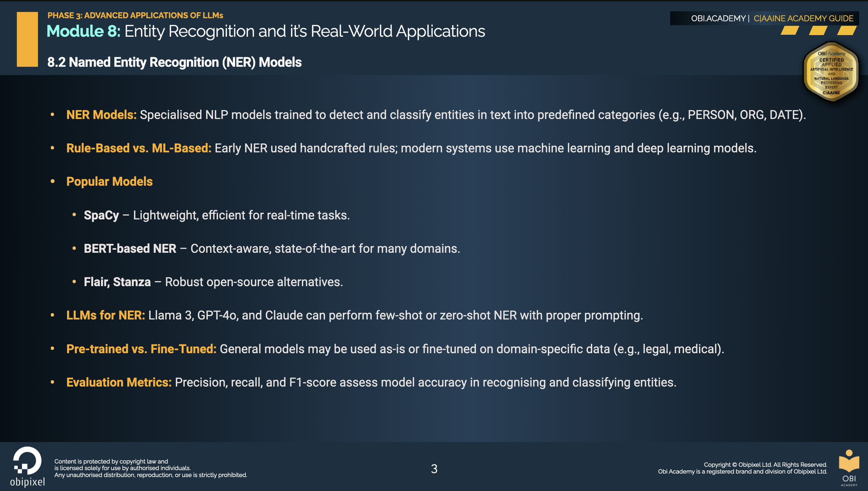Screen dimensions: 868x491
Task: Click the first yellow parallelogram under header
Action: tap(790, 31)
